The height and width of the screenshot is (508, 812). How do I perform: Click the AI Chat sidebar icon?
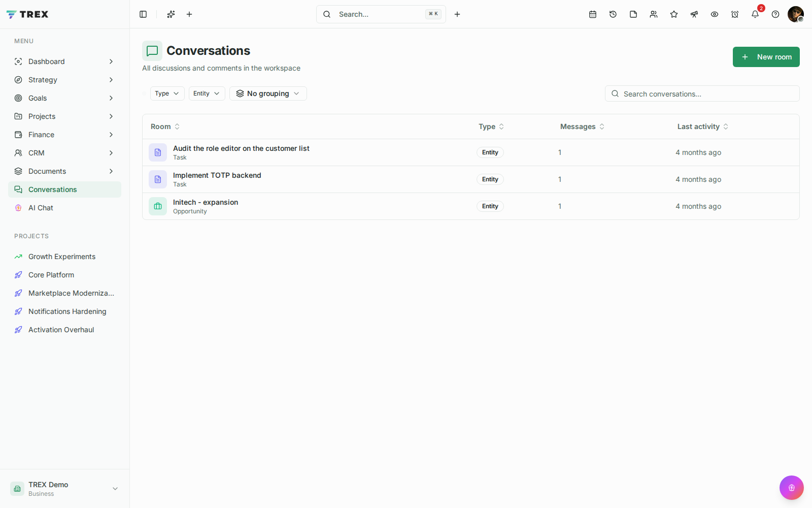click(18, 208)
